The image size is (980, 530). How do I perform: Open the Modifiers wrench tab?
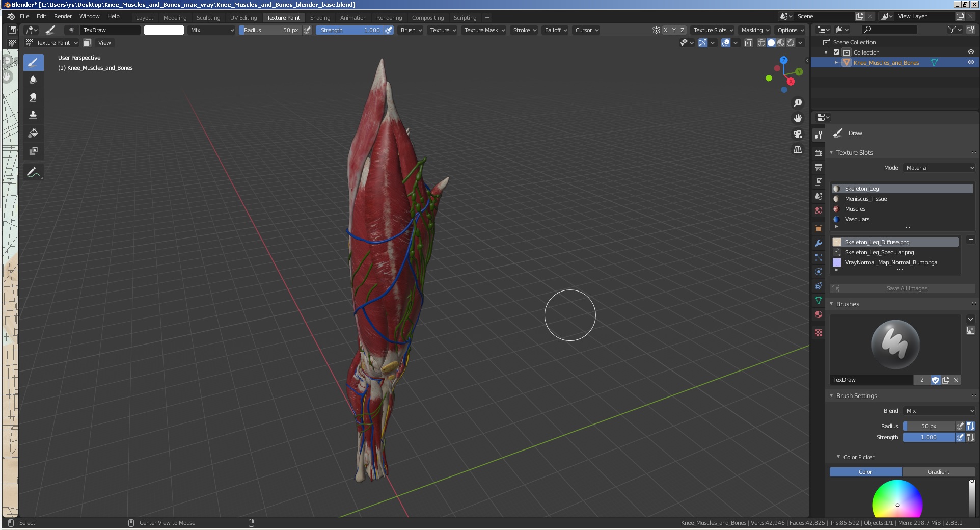819,243
